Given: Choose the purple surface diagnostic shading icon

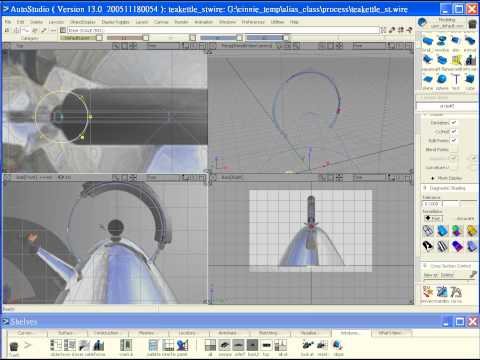Looking at the screenshot, I should click(457, 246).
